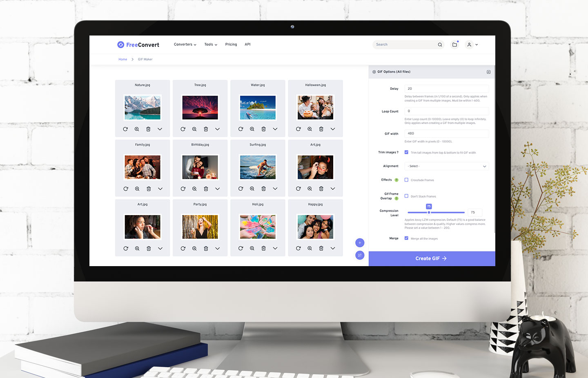
Task: Toggle the Merge all the images checkbox
Action: pos(406,238)
